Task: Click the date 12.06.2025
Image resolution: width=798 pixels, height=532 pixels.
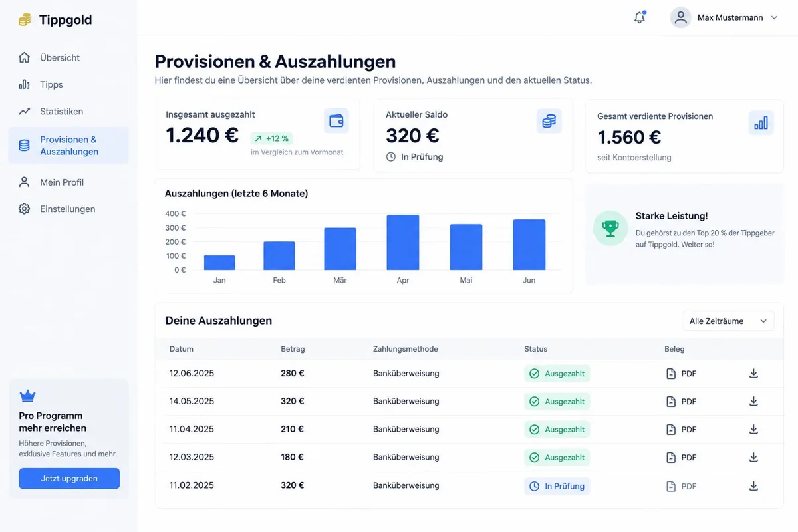Action: 192,374
